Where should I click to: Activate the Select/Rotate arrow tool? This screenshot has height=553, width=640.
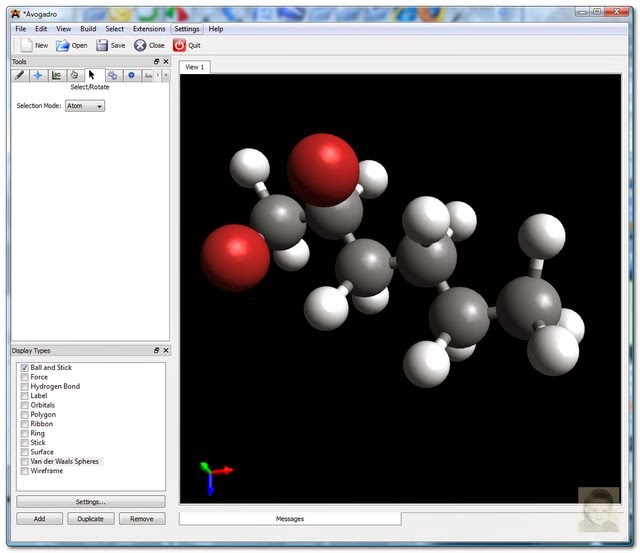[92, 75]
